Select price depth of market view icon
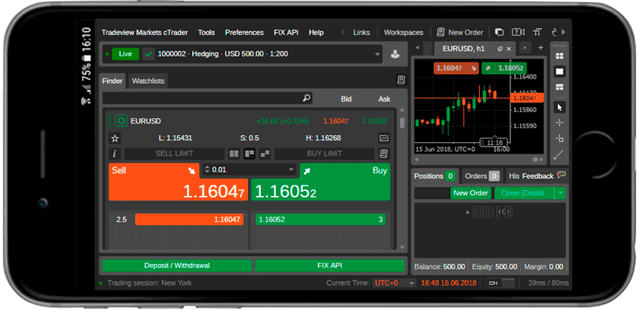 click(x=249, y=154)
